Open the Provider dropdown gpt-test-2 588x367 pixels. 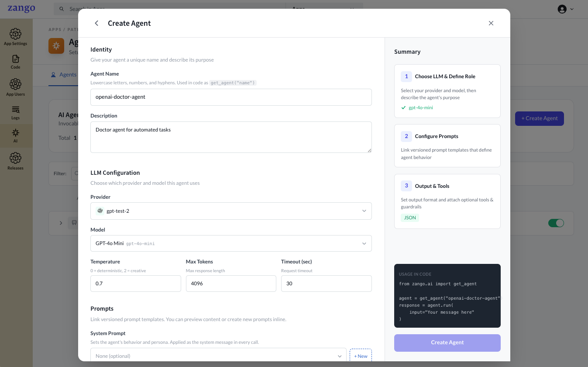[x=231, y=211]
